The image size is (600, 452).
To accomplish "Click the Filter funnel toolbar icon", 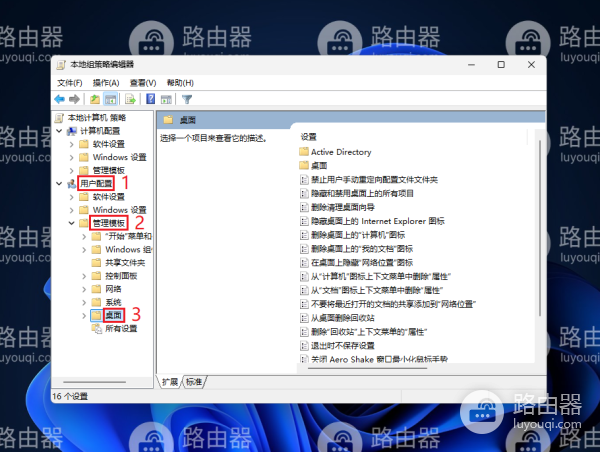I will click(x=187, y=100).
